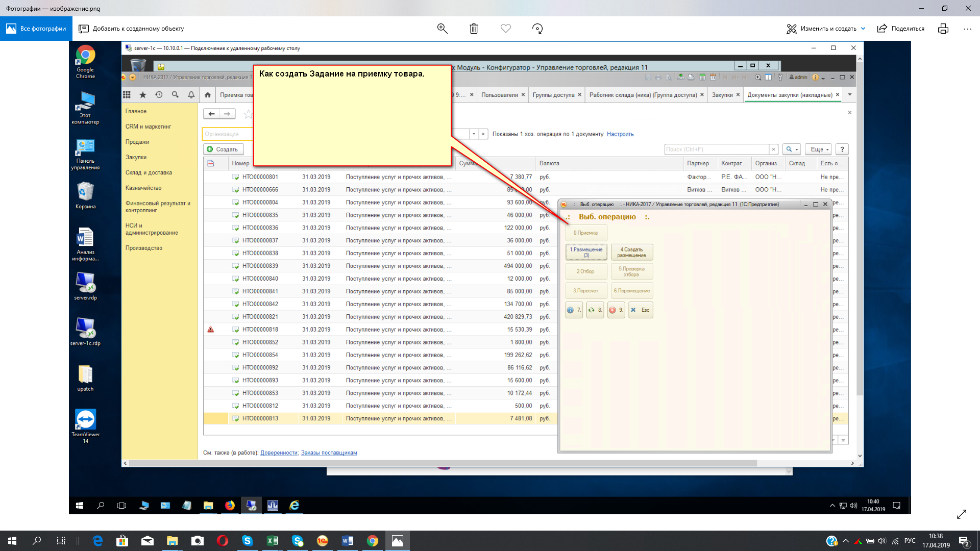
Task: Open the Настроить link
Action: [x=620, y=134]
